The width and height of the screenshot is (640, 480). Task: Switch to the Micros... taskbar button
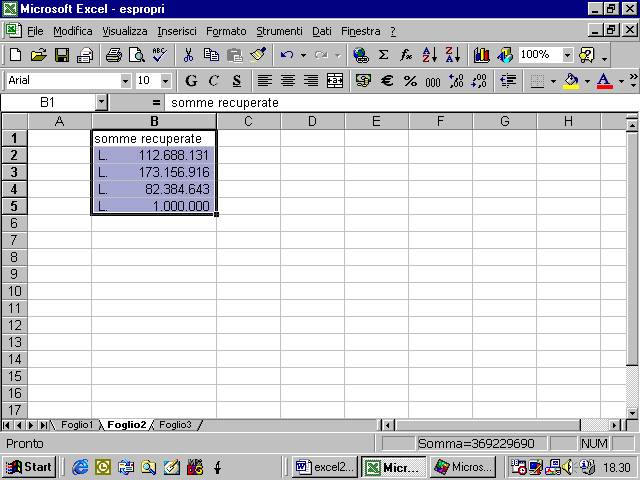(x=462, y=467)
